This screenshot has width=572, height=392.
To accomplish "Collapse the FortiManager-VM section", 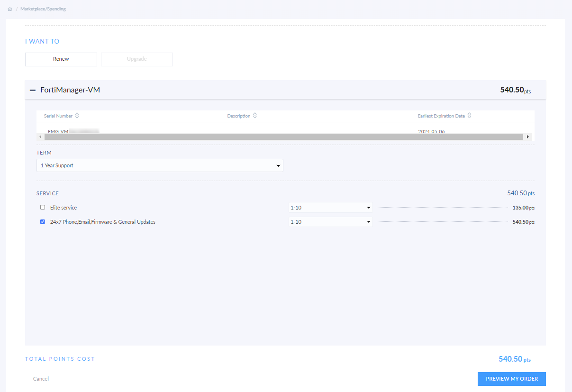I will click(33, 90).
